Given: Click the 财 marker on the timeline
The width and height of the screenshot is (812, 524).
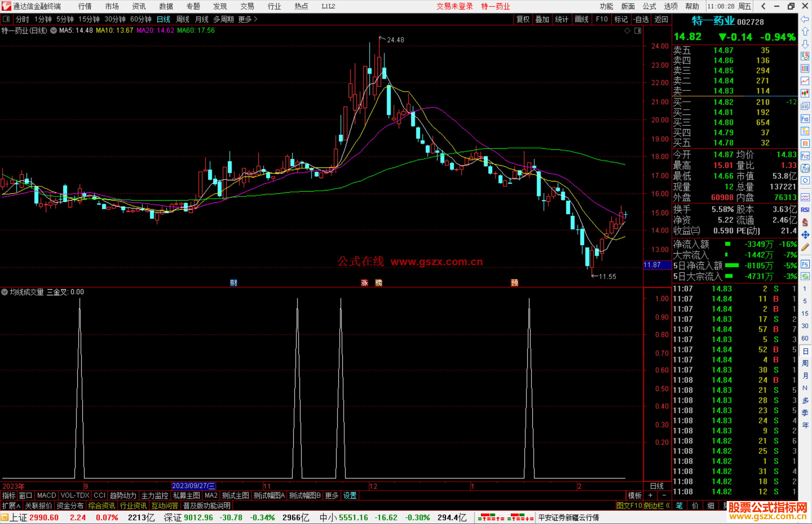Looking at the screenshot, I should (x=233, y=282).
